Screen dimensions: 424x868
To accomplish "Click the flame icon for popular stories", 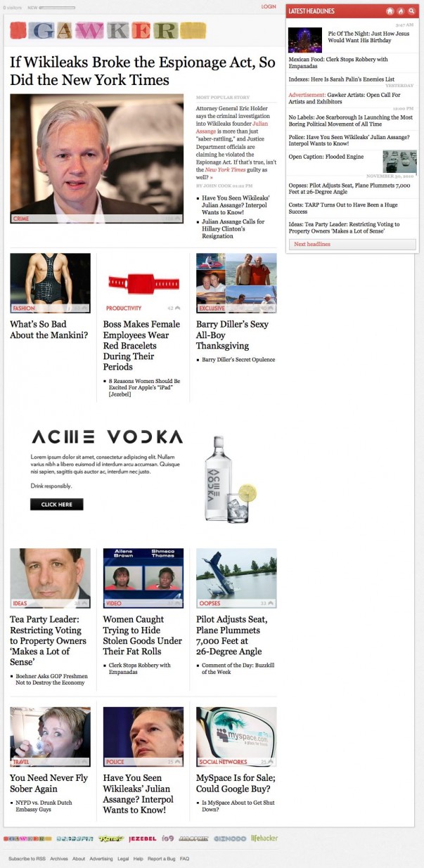I will click(x=400, y=11).
